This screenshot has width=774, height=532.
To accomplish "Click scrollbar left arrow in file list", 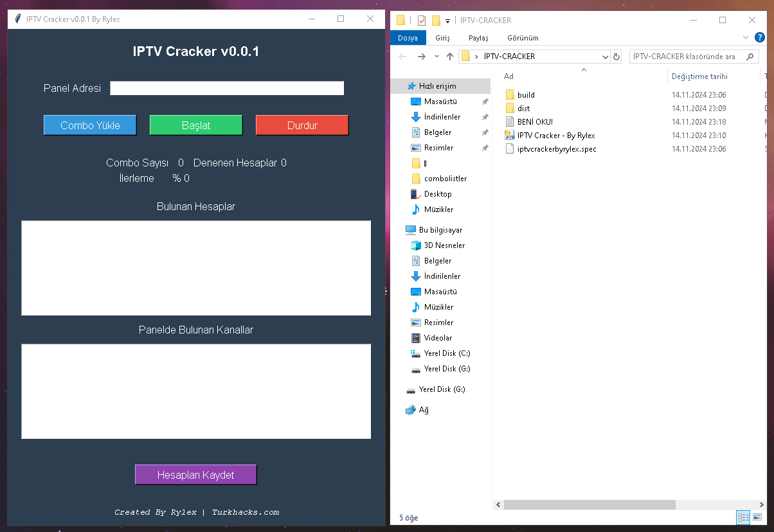I will tap(498, 504).
